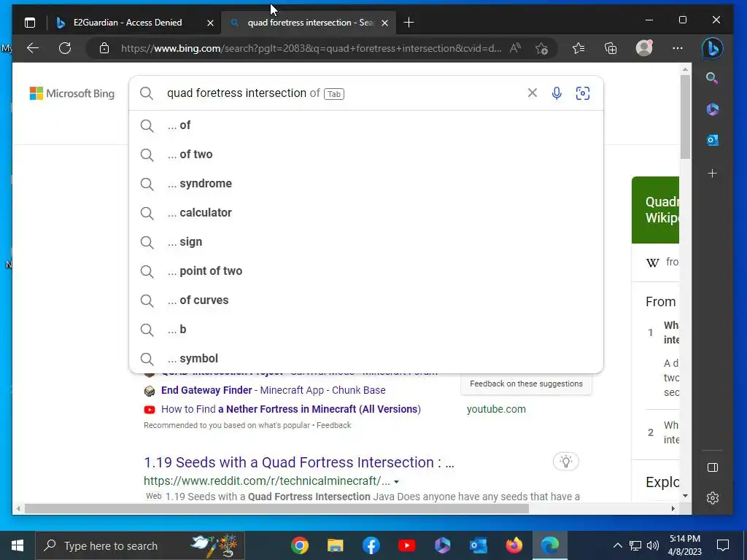Open sidebar Search icon
This screenshot has width=747, height=560.
point(712,78)
